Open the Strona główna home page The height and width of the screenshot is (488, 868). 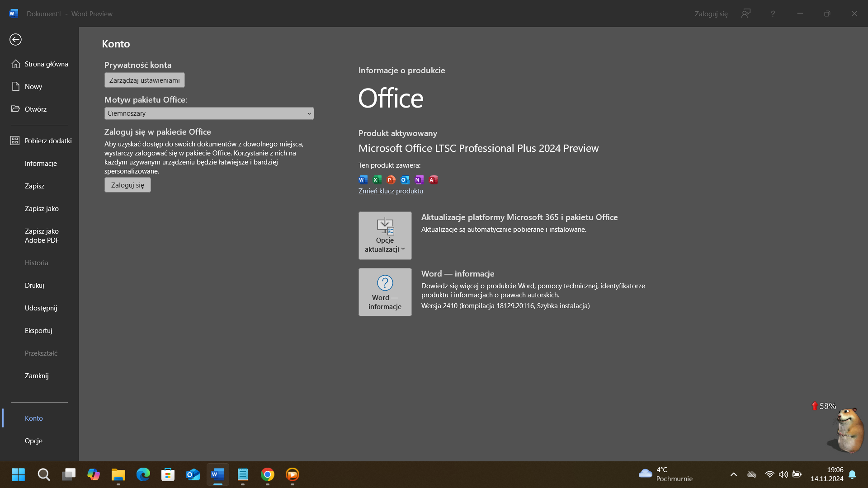(x=40, y=64)
